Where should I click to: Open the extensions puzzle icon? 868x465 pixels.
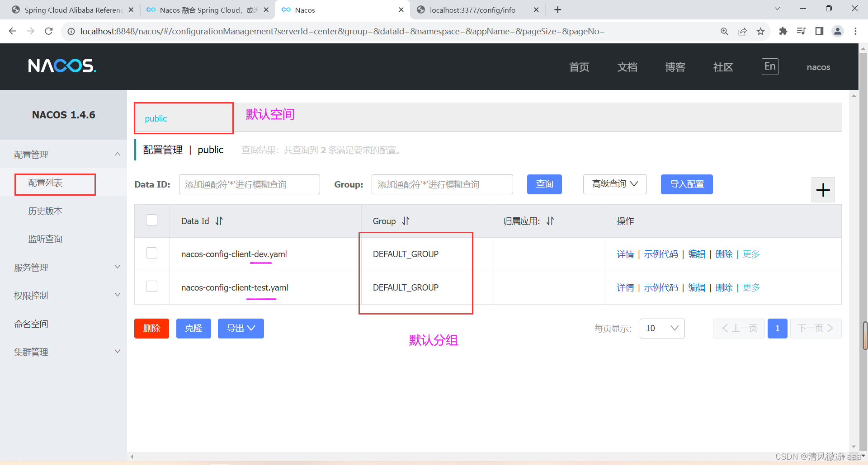tap(783, 31)
